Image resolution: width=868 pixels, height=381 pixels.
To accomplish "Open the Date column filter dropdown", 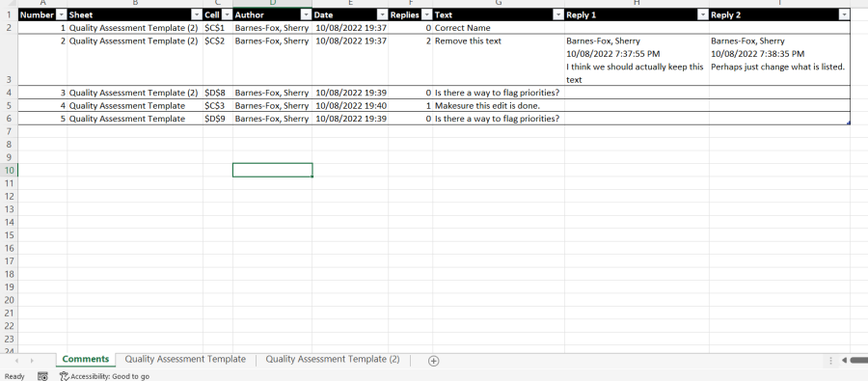I will tap(382, 15).
